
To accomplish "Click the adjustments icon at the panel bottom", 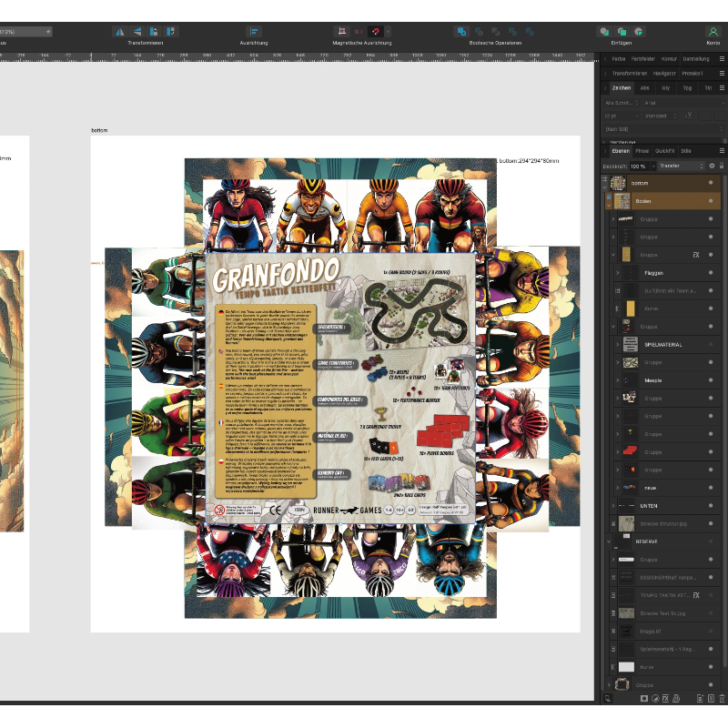I will coord(654,698).
